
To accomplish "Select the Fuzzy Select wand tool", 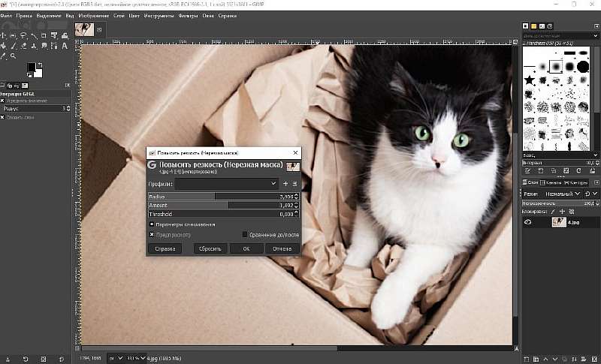I will tap(34, 35).
